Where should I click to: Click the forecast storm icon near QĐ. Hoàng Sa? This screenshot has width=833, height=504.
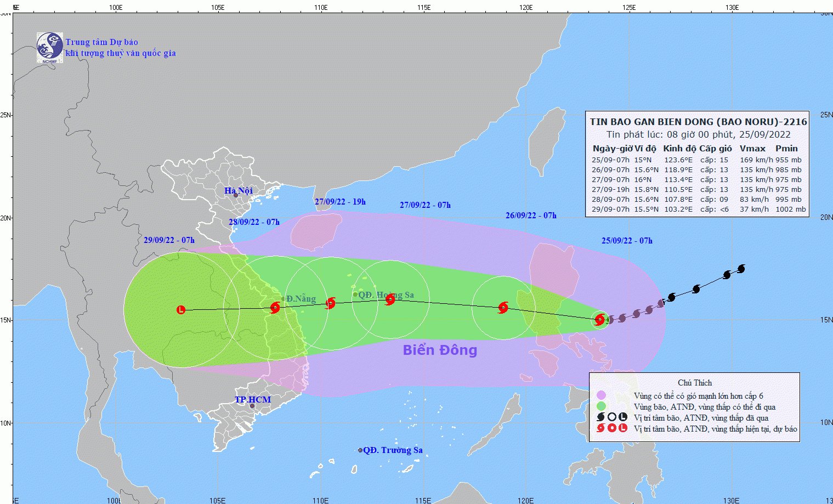[390, 299]
